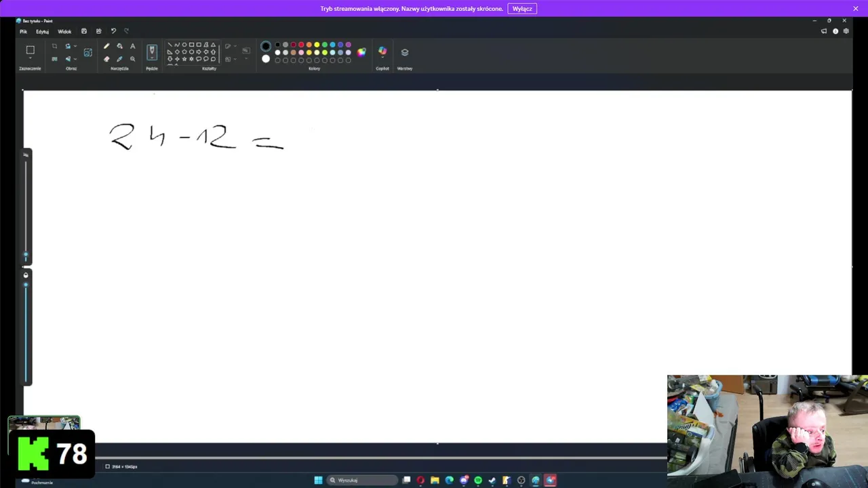Image resolution: width=868 pixels, height=488 pixels.
Task: Select the Fill bucket tool
Action: (119, 46)
